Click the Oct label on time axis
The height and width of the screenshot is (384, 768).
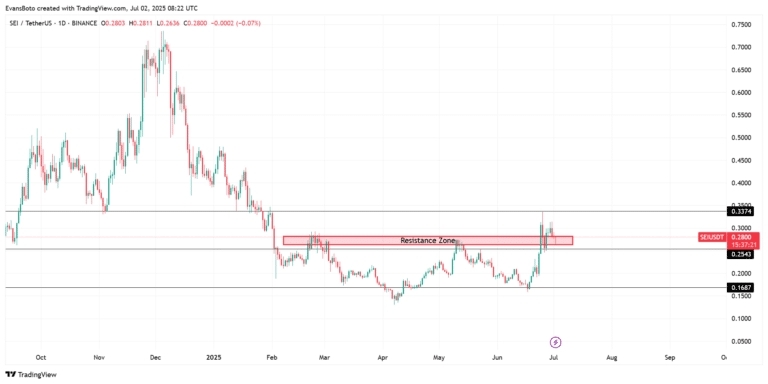41,357
